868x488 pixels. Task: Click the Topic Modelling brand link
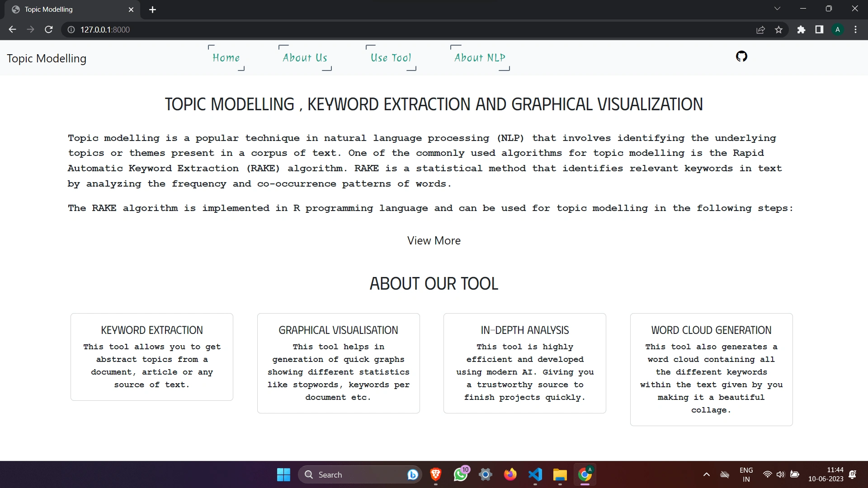[x=47, y=58]
